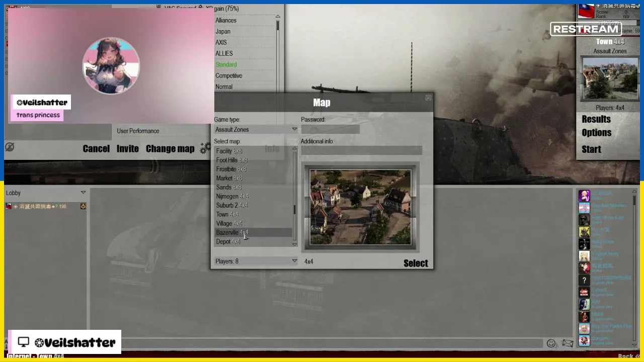Select the Sands 8x8 map
This screenshot has height=362, width=644.
click(x=253, y=187)
